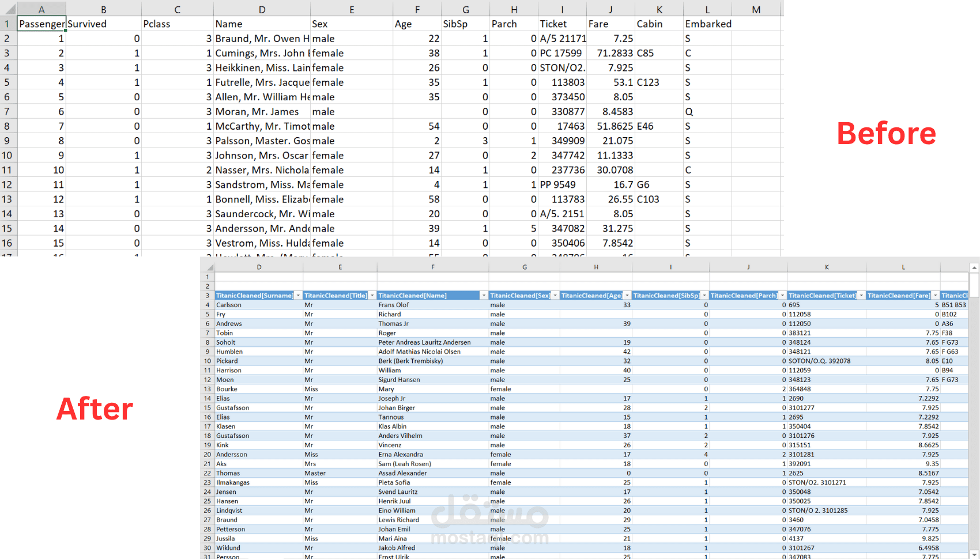The height and width of the screenshot is (559, 980).
Task: Select column F header in the After sheet
Action: 433,267
